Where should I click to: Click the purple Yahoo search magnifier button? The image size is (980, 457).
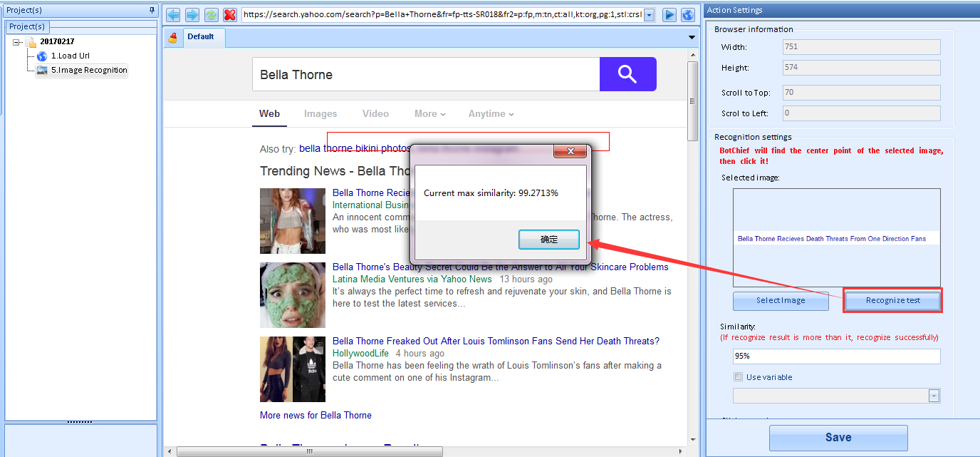(627, 74)
